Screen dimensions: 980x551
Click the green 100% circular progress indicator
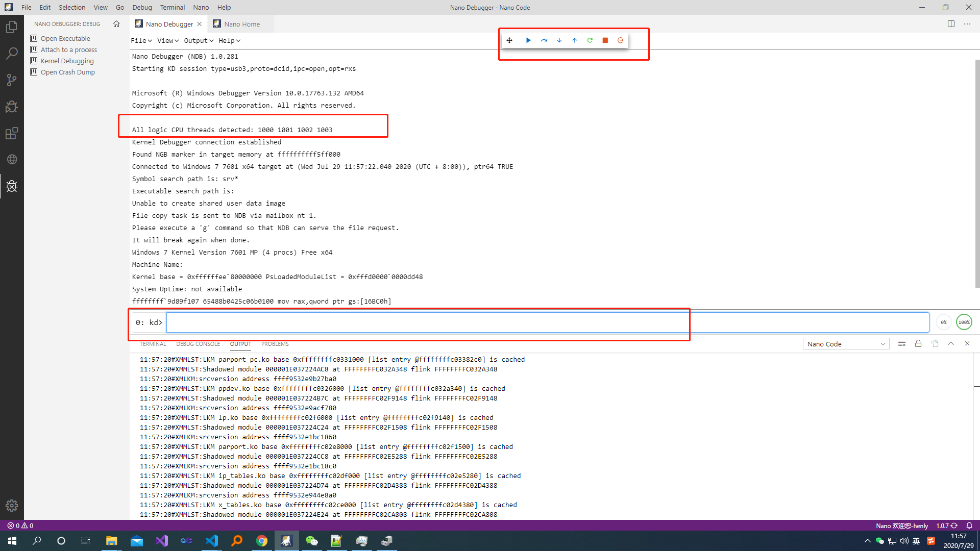(x=964, y=322)
